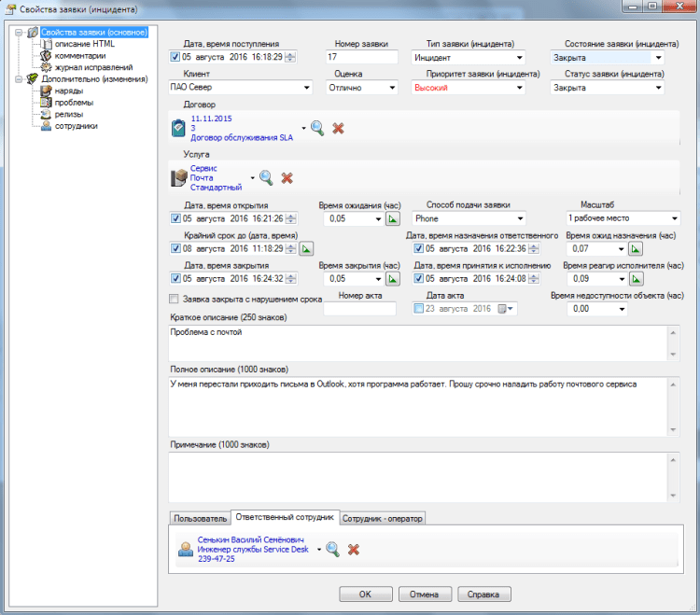Click the contract clipboard icon
Viewport: 700px width, 615px height.
[x=178, y=128]
